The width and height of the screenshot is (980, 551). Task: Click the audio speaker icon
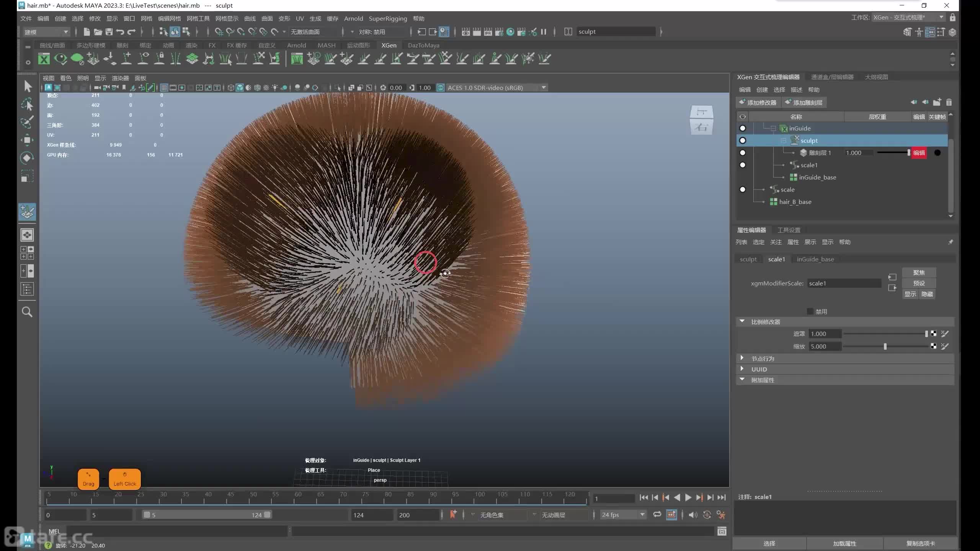pyautogui.click(x=693, y=515)
